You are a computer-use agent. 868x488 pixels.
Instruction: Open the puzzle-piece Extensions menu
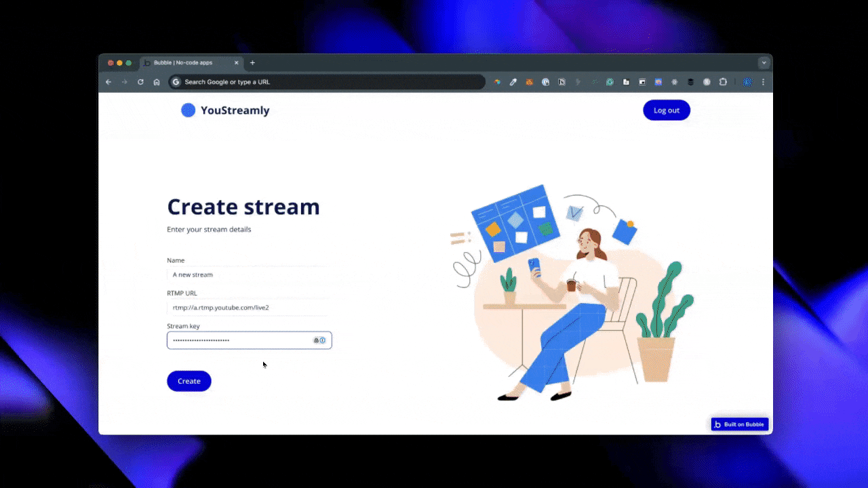(x=723, y=82)
